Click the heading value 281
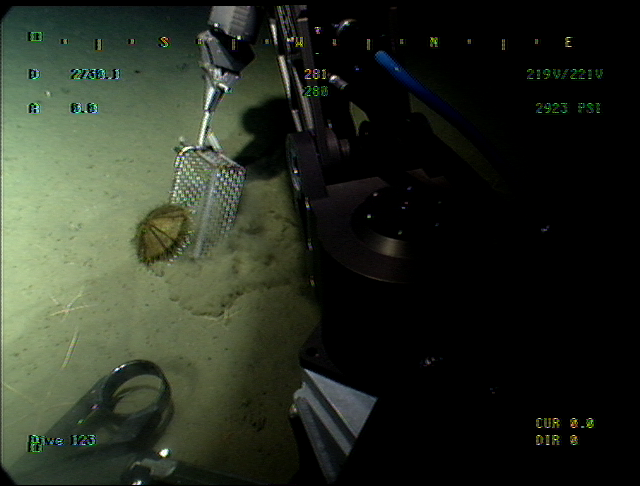 315,74
